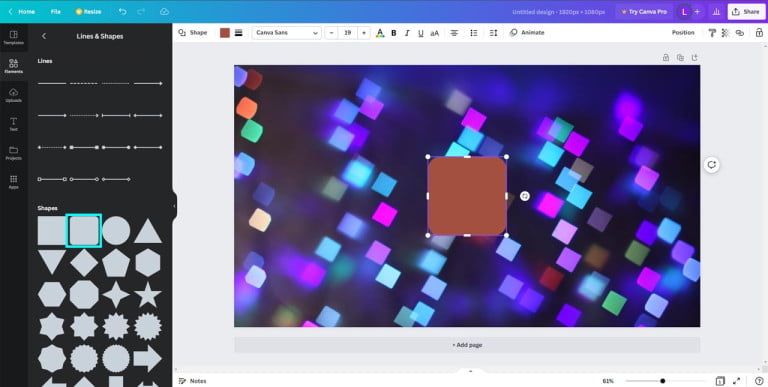This screenshot has height=387, width=768.
Task: Open the insights chart icon
Action: (716, 11)
